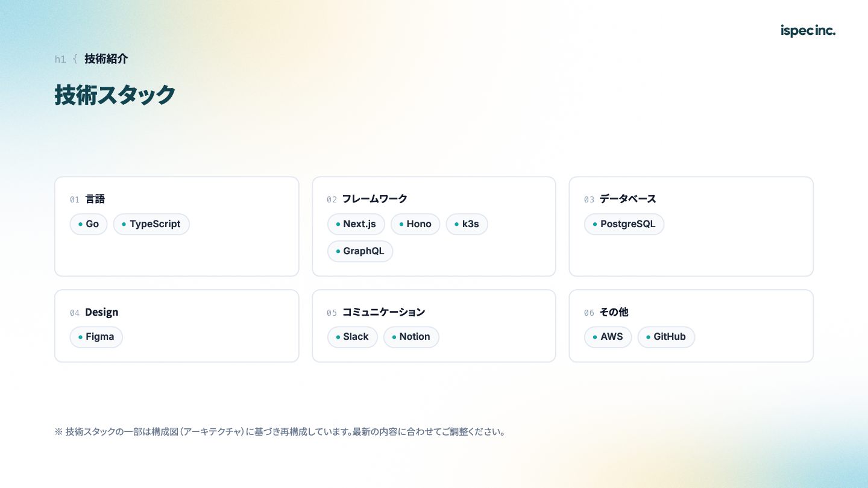Select the TypeScript tag
Image resolution: width=868 pixels, height=488 pixels.
coord(151,224)
